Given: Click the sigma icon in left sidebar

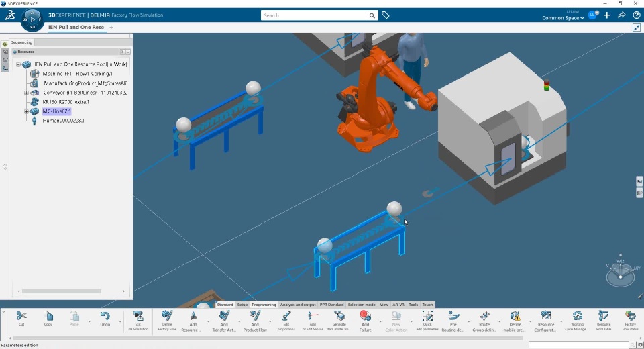Looking at the screenshot, I should click(x=5, y=68).
